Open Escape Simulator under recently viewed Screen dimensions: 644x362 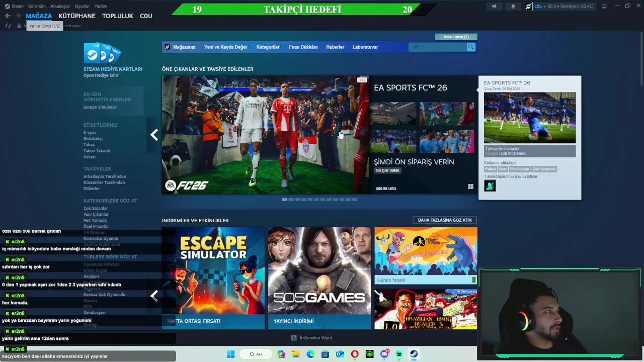click(100, 107)
